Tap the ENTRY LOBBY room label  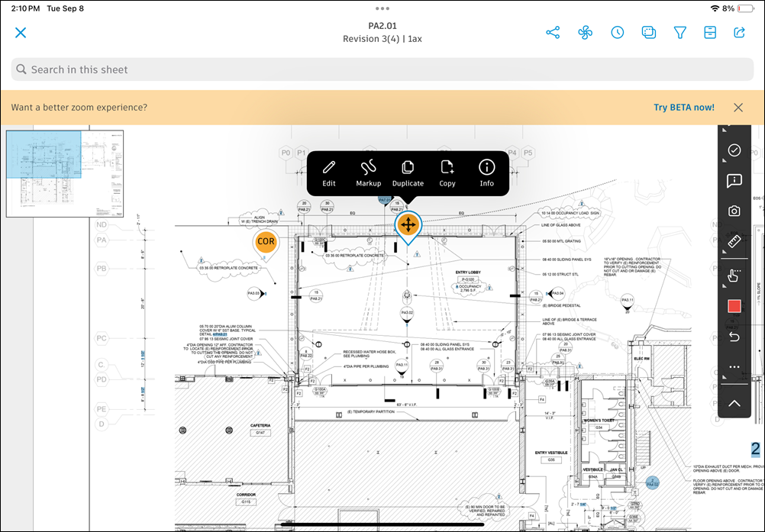coord(468,272)
